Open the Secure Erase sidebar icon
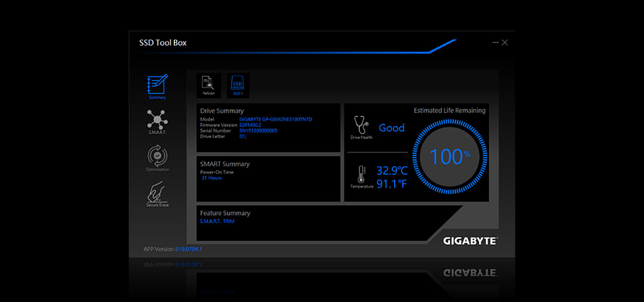Screen dimensions: 644x302 click(157, 193)
